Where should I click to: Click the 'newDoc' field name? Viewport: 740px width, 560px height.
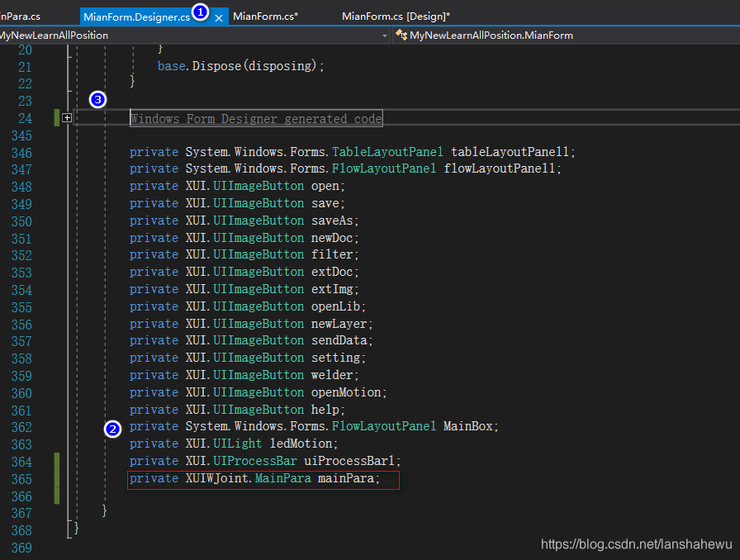click(x=332, y=238)
